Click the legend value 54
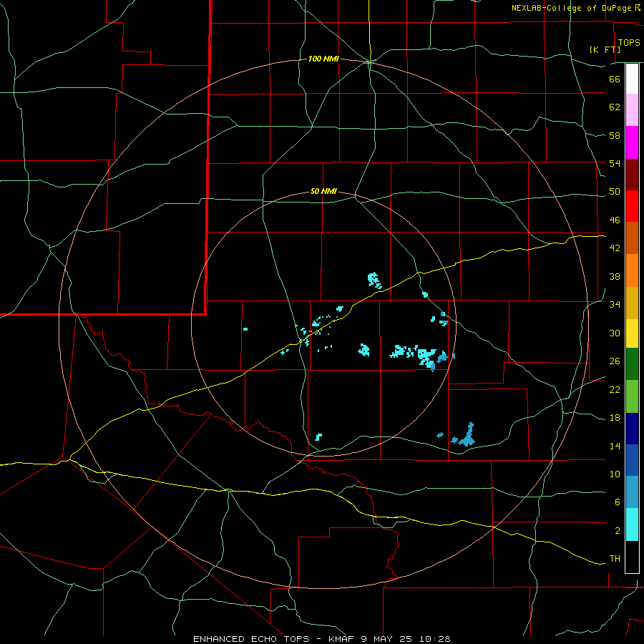 coord(615,163)
